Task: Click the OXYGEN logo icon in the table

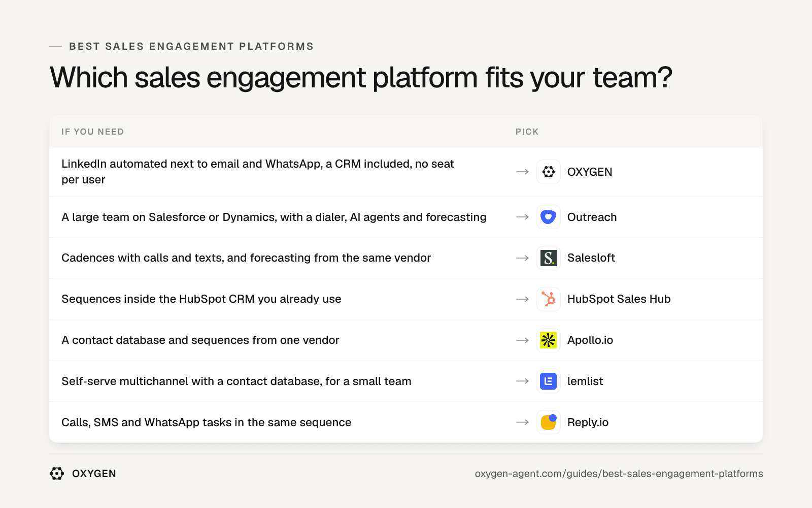Action: pos(549,172)
